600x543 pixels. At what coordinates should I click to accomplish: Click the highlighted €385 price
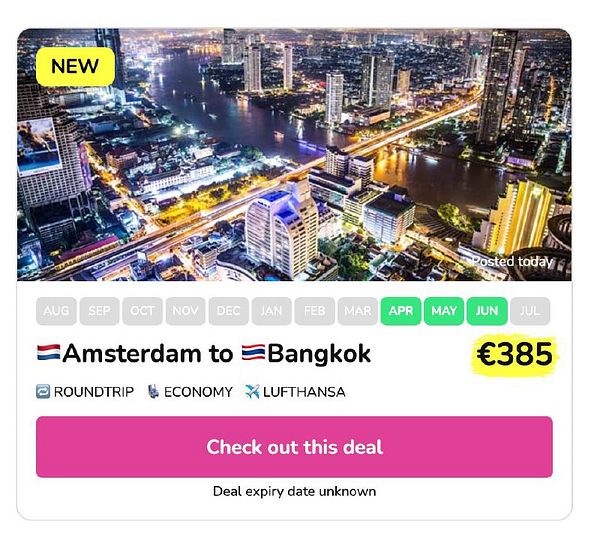coord(515,354)
